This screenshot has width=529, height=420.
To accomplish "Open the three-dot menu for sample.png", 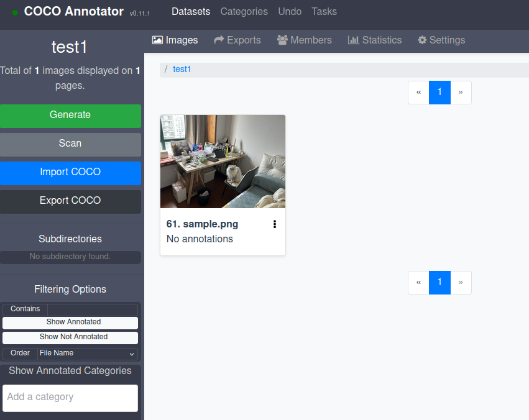I will coord(275,224).
